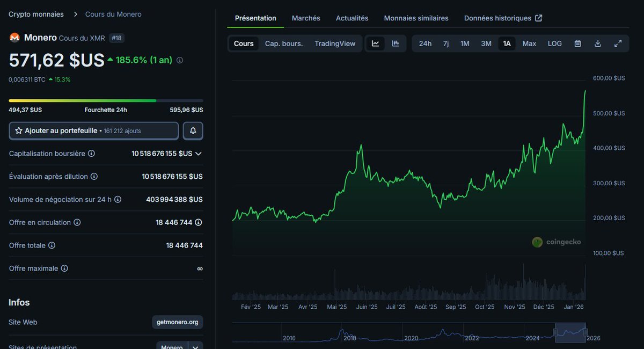This screenshot has width=644, height=349.
Task: Visit getmonero.org website link
Action: point(178,322)
